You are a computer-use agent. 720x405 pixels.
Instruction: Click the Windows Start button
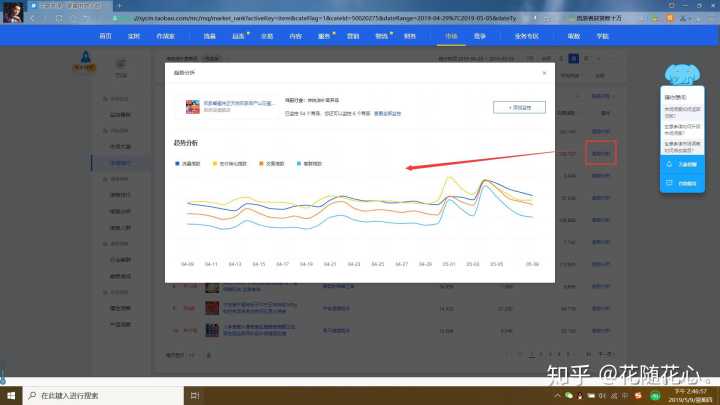click(x=8, y=396)
